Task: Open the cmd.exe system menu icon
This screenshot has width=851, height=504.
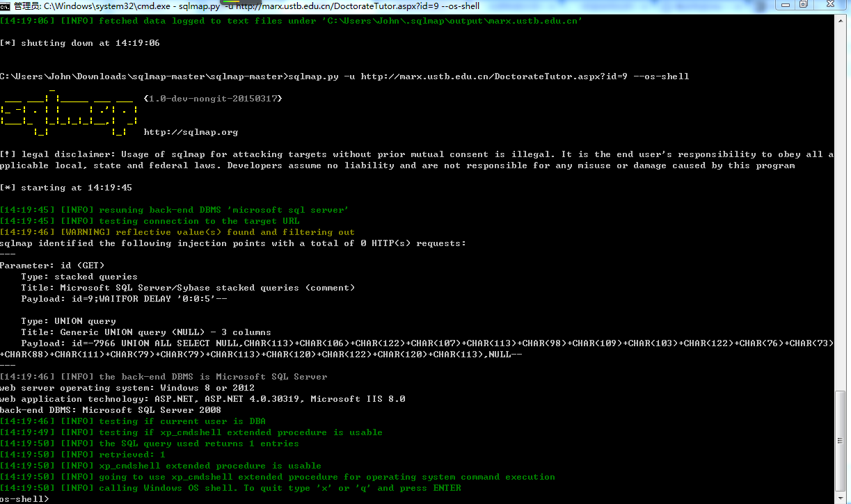Action: pyautogui.click(x=6, y=5)
